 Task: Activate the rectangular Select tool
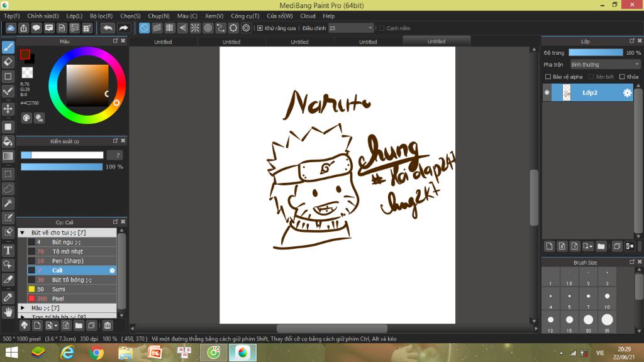[x=8, y=174]
